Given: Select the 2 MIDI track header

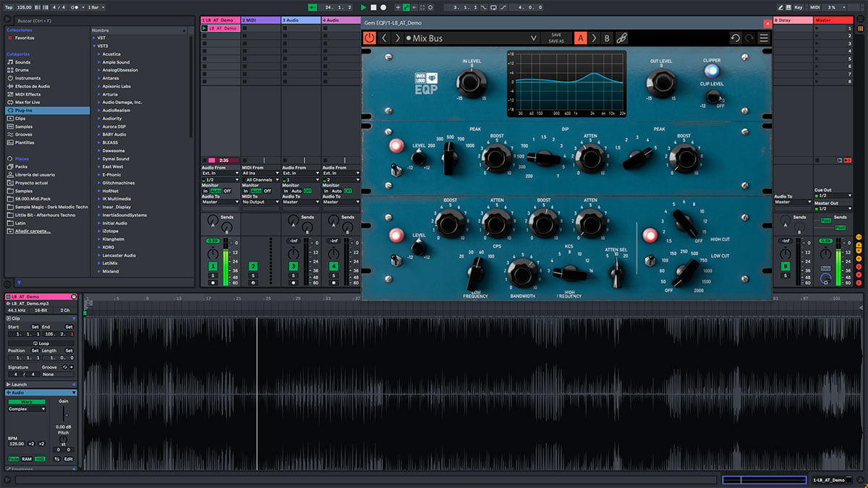Looking at the screenshot, I should point(260,20).
